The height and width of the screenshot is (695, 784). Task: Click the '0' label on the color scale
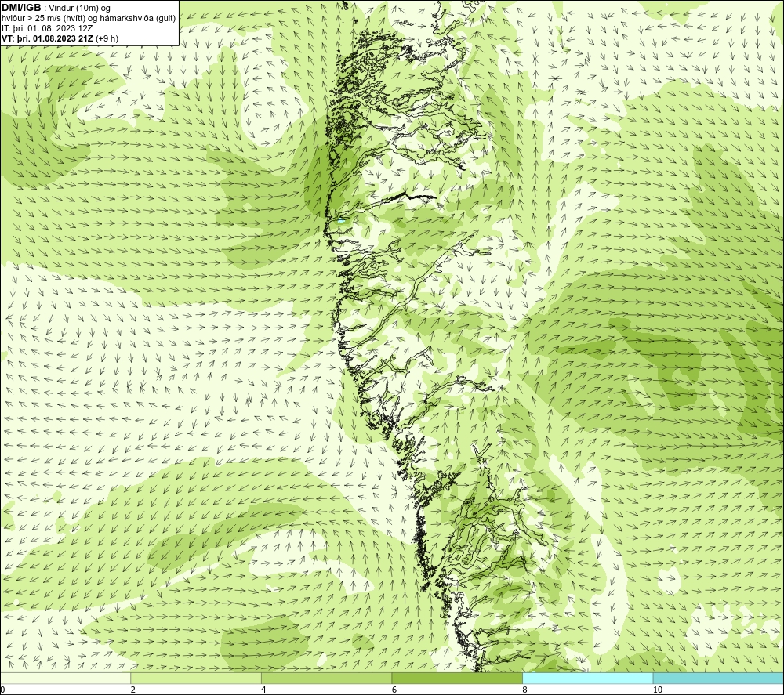point(3,690)
